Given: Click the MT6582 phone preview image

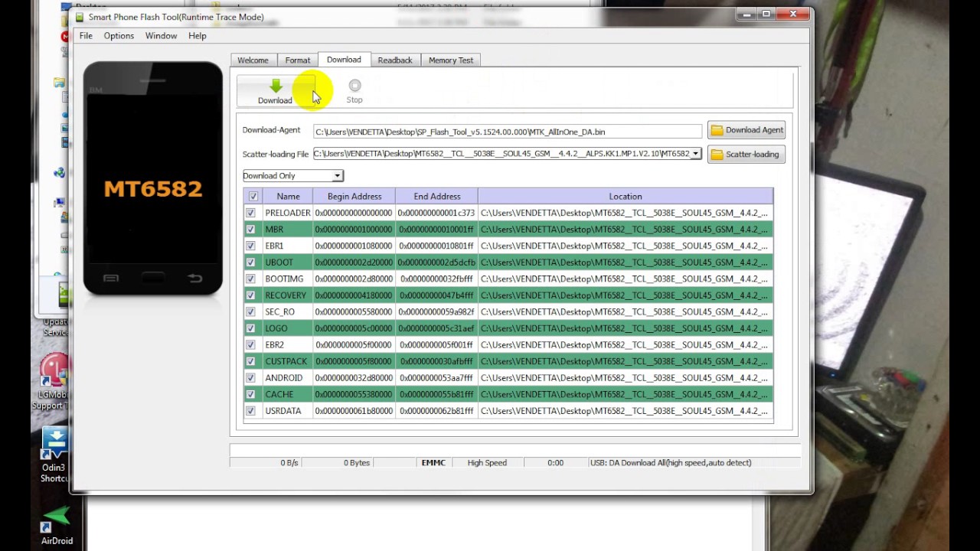Looking at the screenshot, I should pos(153,178).
